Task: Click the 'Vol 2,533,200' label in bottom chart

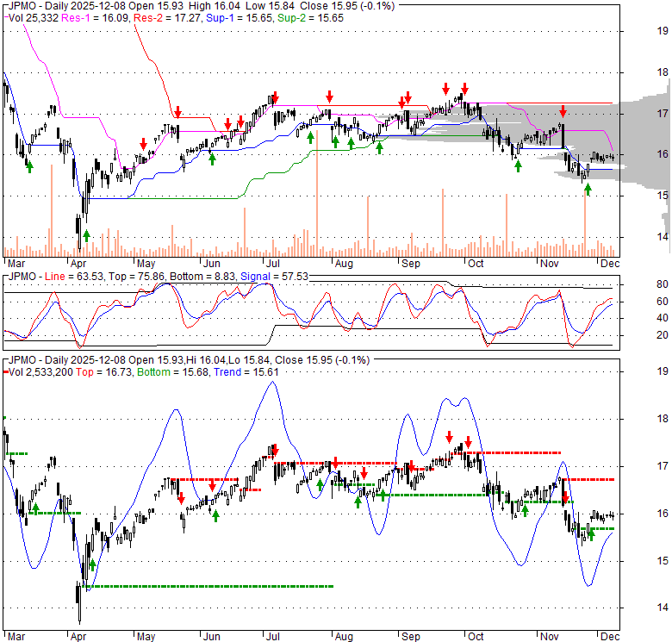Action: tap(40, 372)
